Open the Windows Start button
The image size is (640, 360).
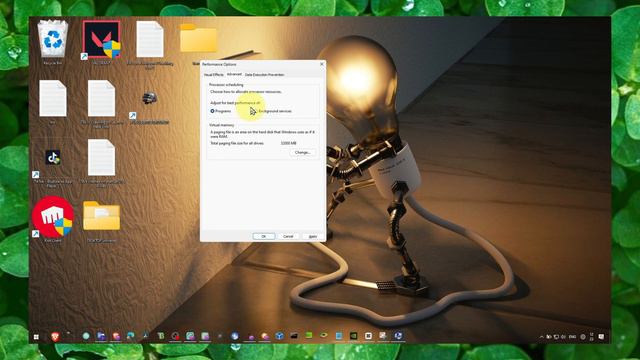tap(36, 337)
